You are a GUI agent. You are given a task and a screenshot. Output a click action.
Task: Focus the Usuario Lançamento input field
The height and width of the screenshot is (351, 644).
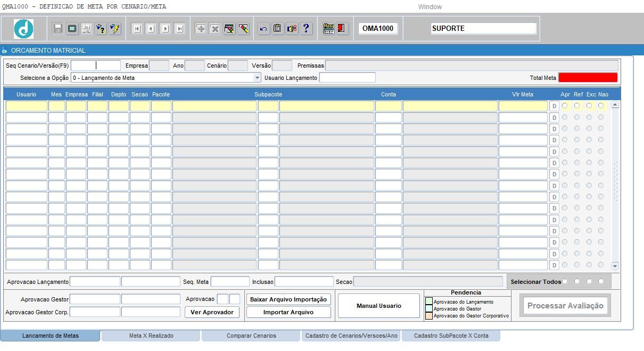click(x=347, y=78)
